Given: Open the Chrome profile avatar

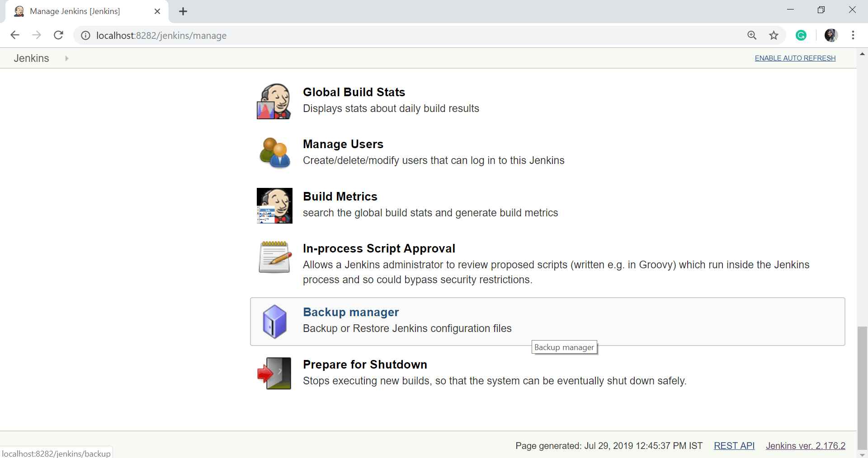Looking at the screenshot, I should pyautogui.click(x=831, y=35).
